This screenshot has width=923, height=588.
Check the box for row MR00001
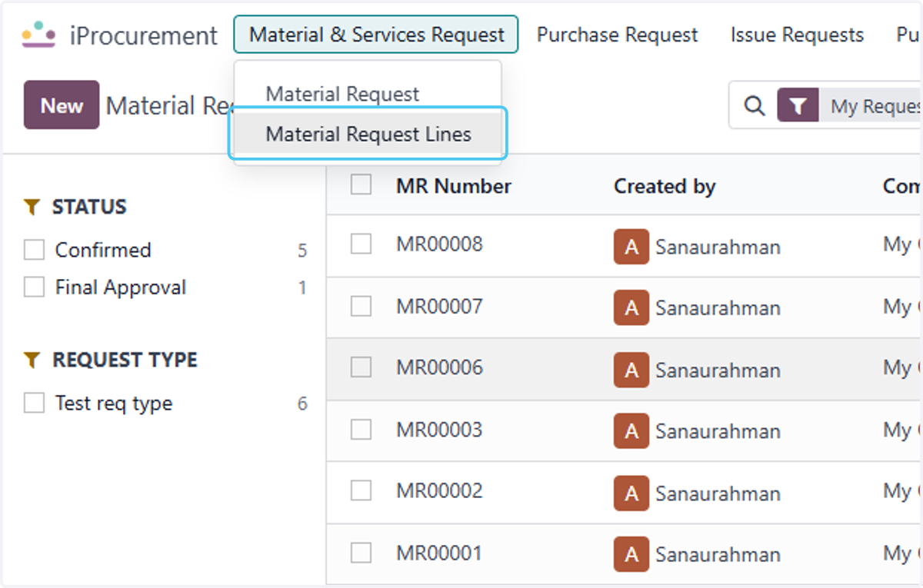click(361, 552)
